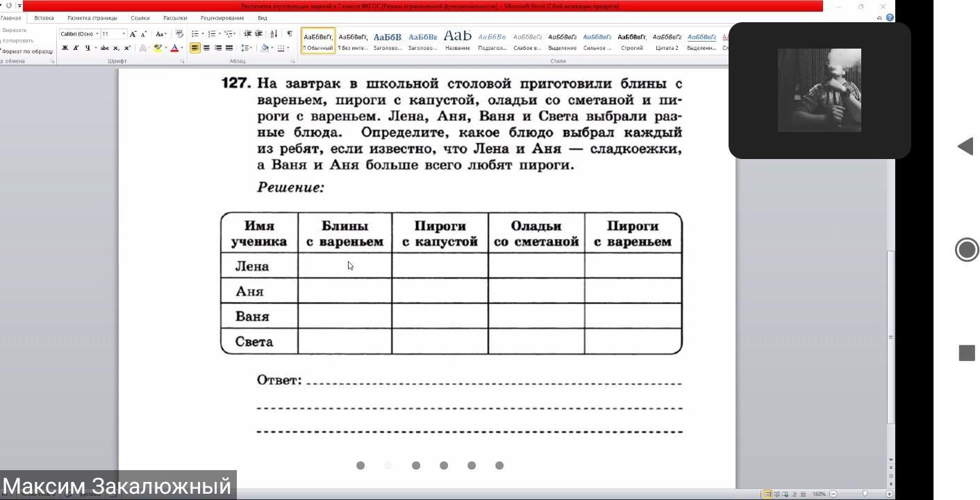
Task: Apply the Цитата 2 style
Action: [x=667, y=41]
